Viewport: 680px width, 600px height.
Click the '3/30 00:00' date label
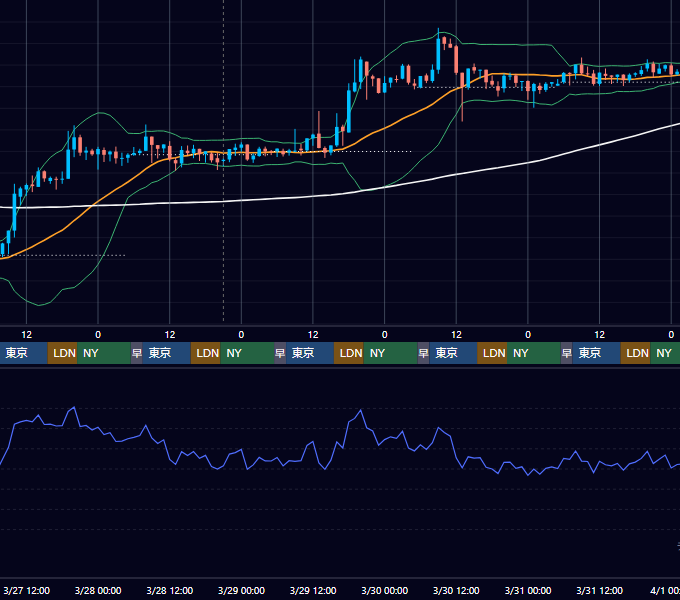pos(384,590)
